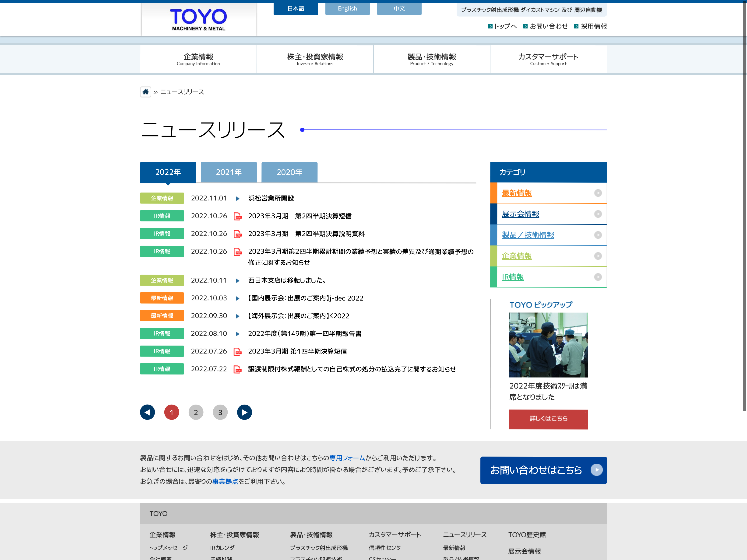Click PDF icon for 2022.07.22 news entry
The height and width of the screenshot is (560, 747).
coord(238,369)
